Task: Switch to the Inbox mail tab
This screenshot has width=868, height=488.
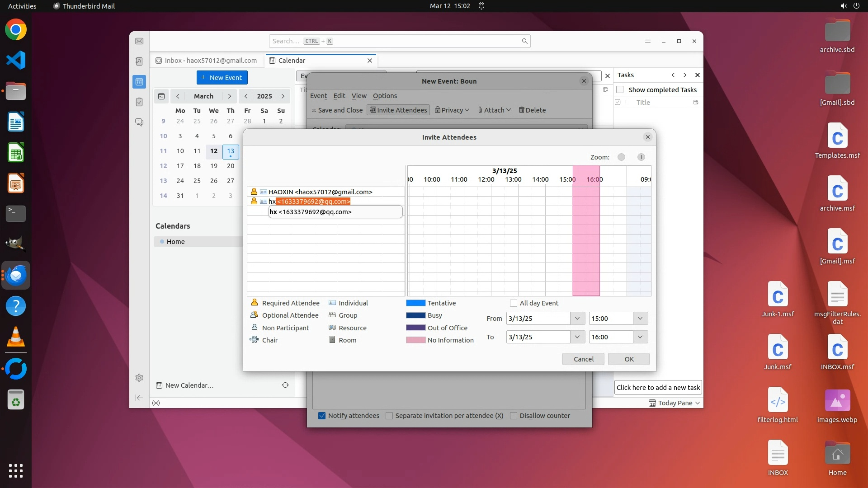Action: 207,61
